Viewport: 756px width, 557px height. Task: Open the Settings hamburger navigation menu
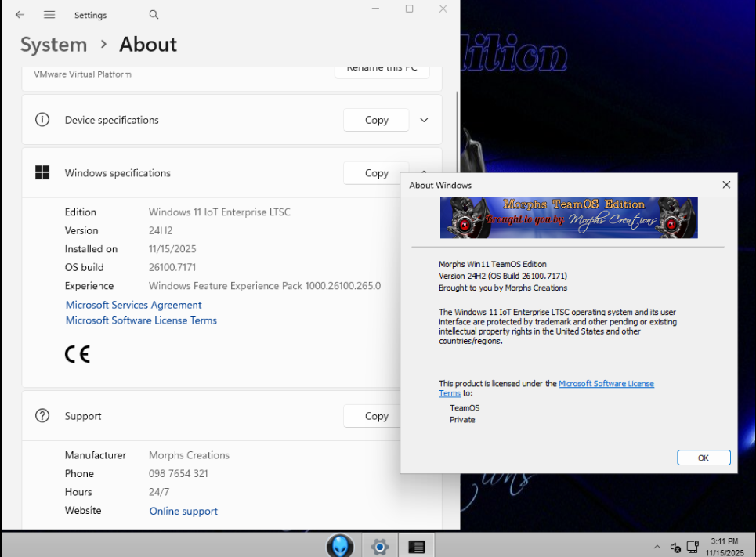(49, 15)
